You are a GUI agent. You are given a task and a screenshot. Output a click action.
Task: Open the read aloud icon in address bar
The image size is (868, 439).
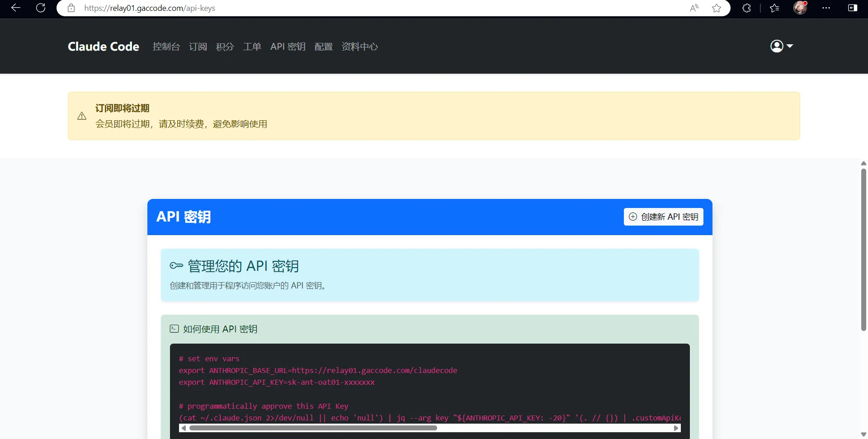pyautogui.click(x=694, y=8)
